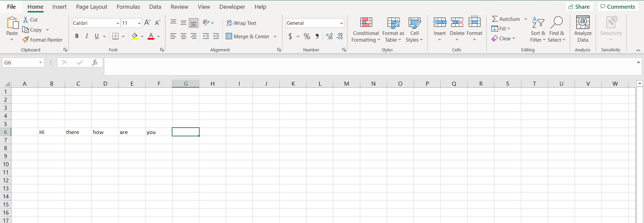
Task: Apply borders with the Borders icon
Action: point(115,36)
